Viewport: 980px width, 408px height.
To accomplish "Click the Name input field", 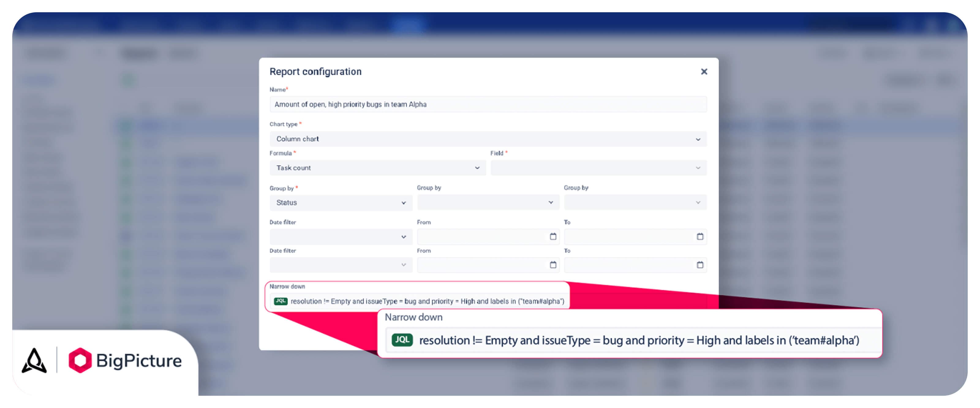I will (x=488, y=104).
